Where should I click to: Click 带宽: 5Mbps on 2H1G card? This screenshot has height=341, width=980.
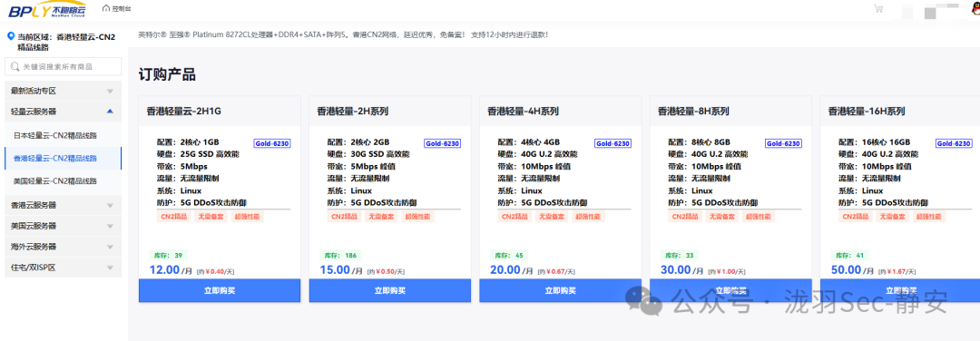(182, 167)
